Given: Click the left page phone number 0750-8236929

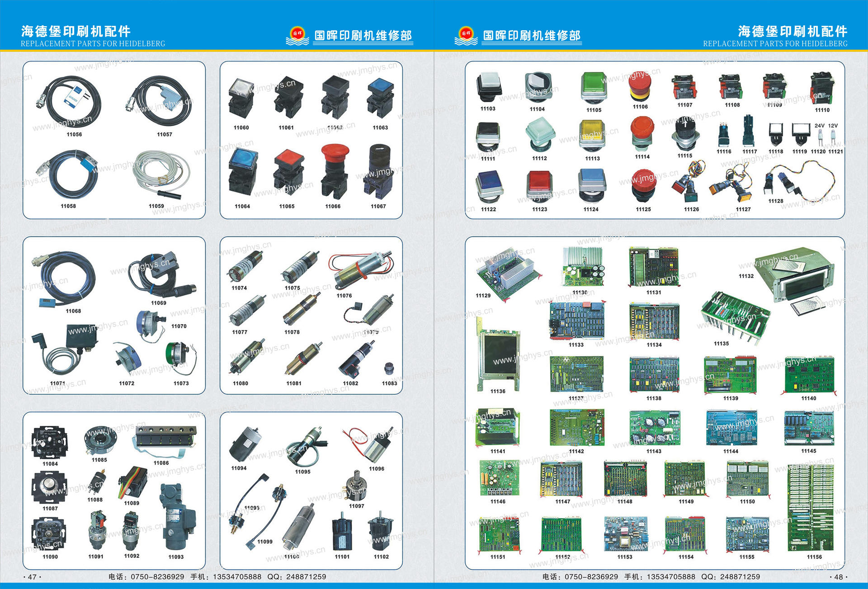Looking at the screenshot, I should pos(157,577).
